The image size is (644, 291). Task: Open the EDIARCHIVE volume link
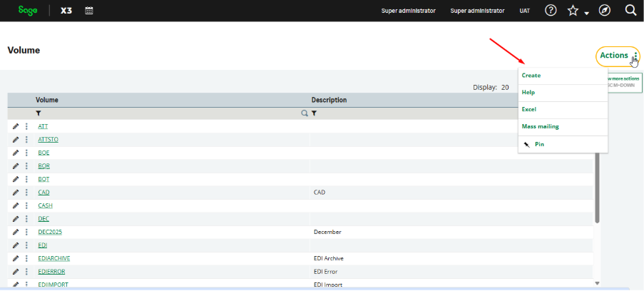click(54, 258)
